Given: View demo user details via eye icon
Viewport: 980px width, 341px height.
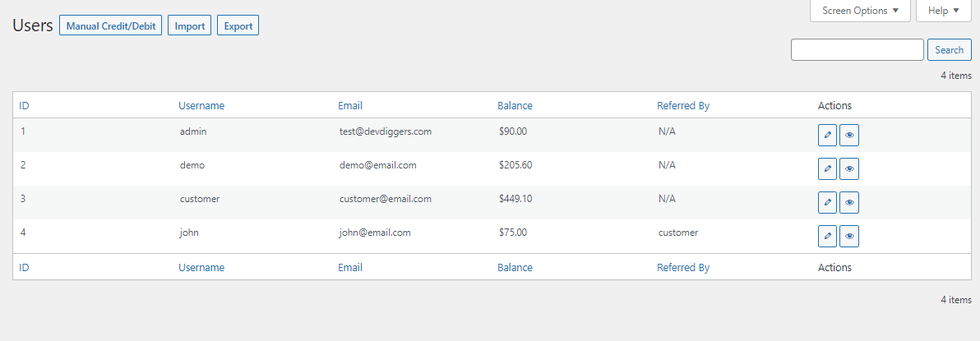Looking at the screenshot, I should [x=849, y=168].
